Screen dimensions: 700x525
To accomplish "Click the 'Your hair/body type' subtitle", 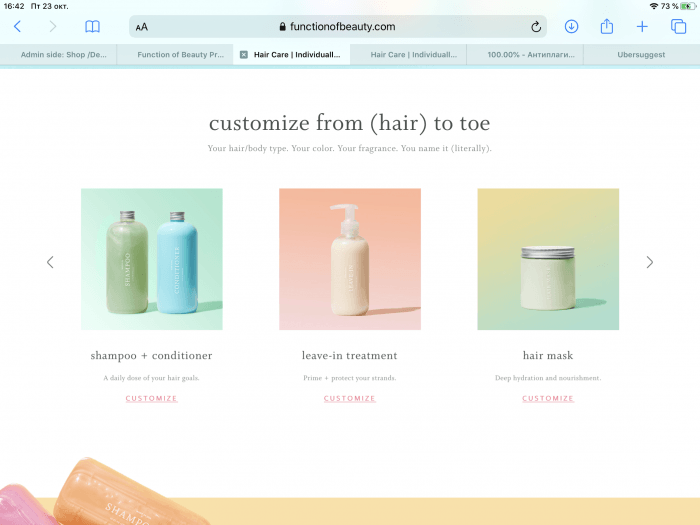I will click(x=350, y=148).
